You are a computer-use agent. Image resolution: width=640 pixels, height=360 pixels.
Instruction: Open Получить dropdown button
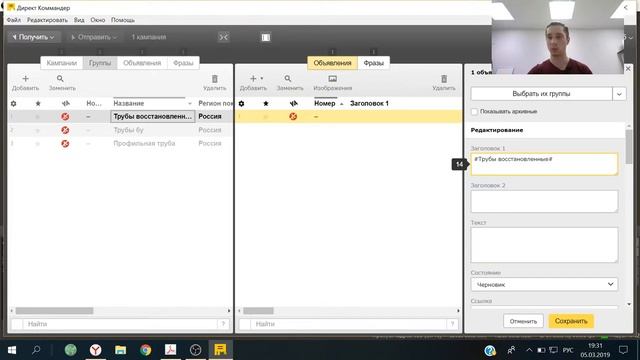(34, 37)
